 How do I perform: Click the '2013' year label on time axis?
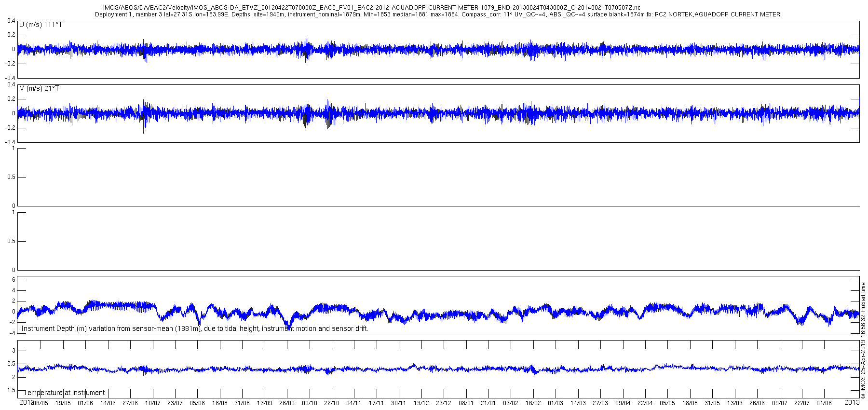852,402
